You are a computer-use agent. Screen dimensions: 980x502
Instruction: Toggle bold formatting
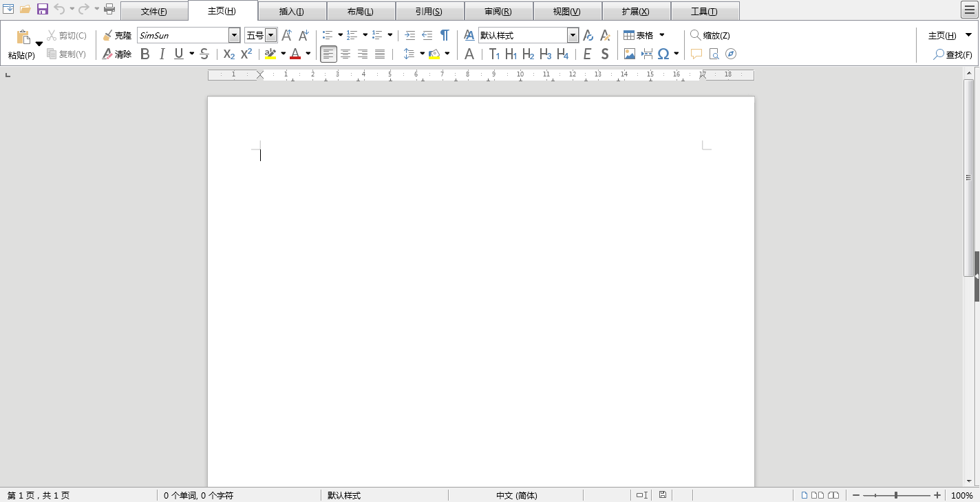point(145,54)
